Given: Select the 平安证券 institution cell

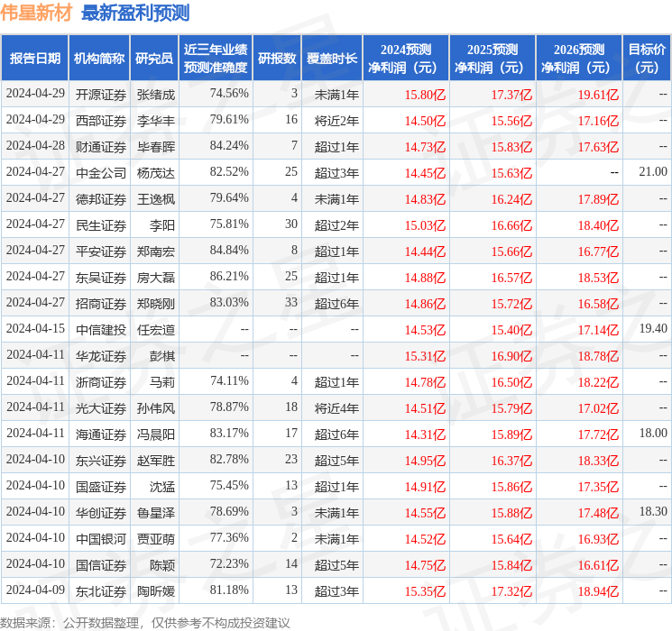Looking at the screenshot, I should (x=101, y=251).
